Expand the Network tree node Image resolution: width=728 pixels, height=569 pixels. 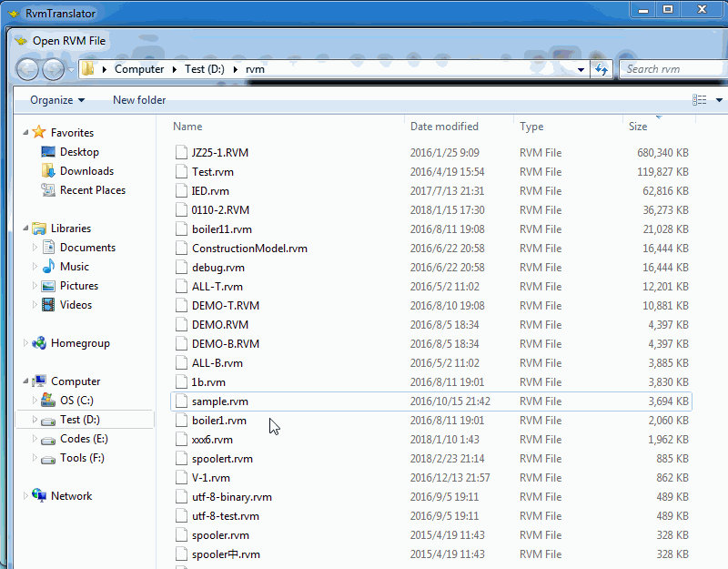point(25,496)
